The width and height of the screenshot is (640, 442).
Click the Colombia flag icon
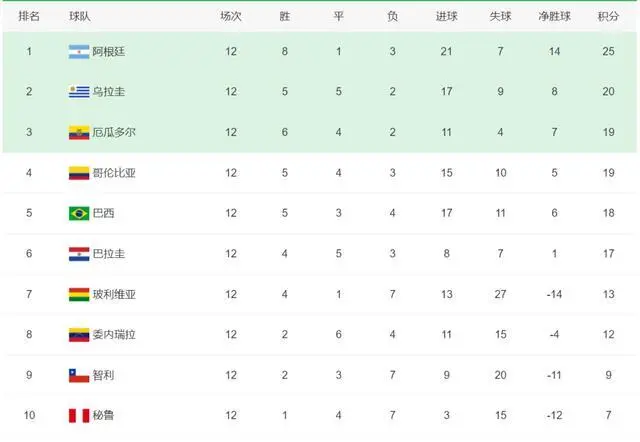pyautogui.click(x=79, y=173)
